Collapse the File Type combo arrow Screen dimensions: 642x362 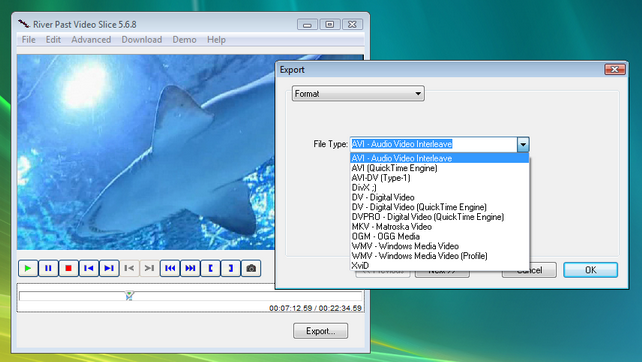523,145
